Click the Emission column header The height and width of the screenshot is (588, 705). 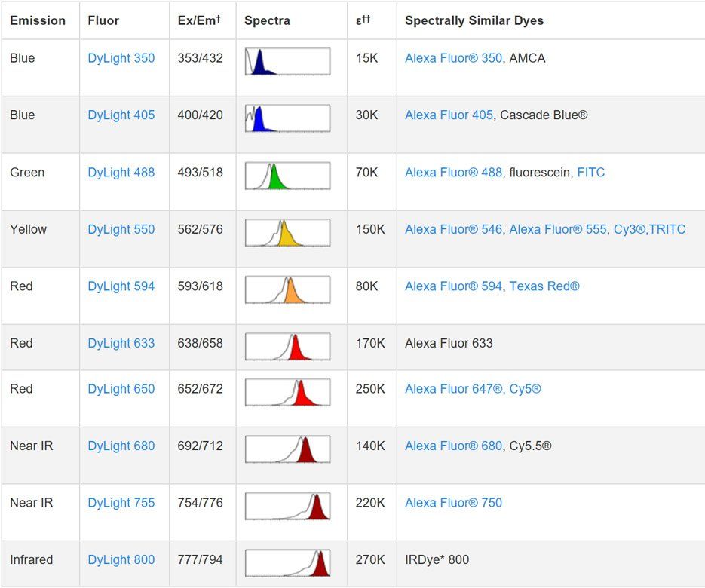[x=38, y=20]
